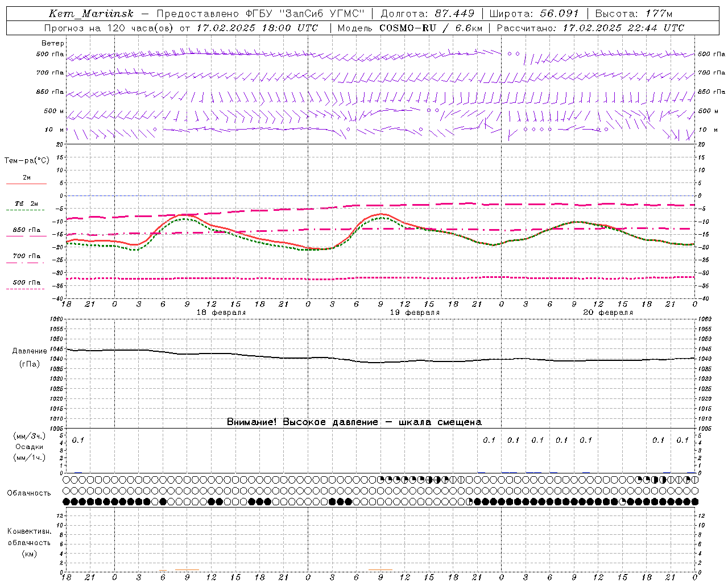Click the Долгота: 87.449 value
This screenshot has height=582, width=728.
tap(427, 14)
